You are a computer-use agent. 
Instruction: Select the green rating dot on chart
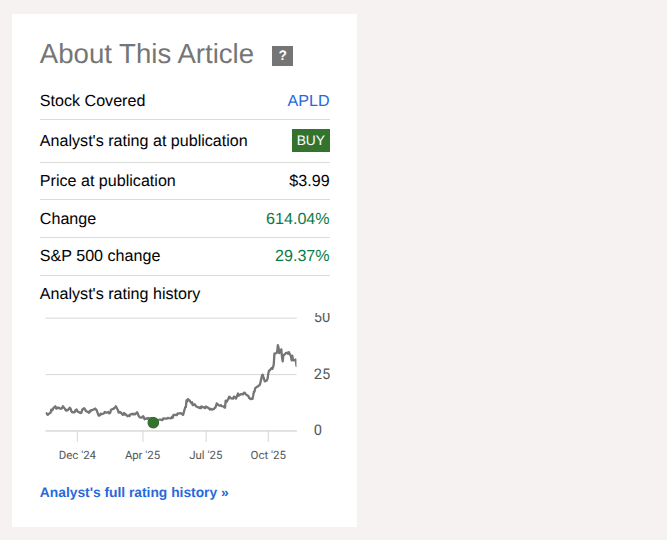[x=153, y=423]
